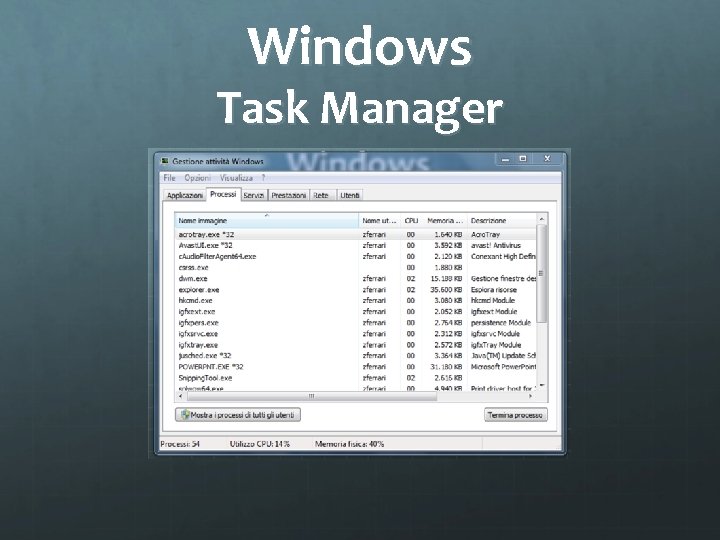
Task: Sort by Nome utente column header
Action: [379, 220]
